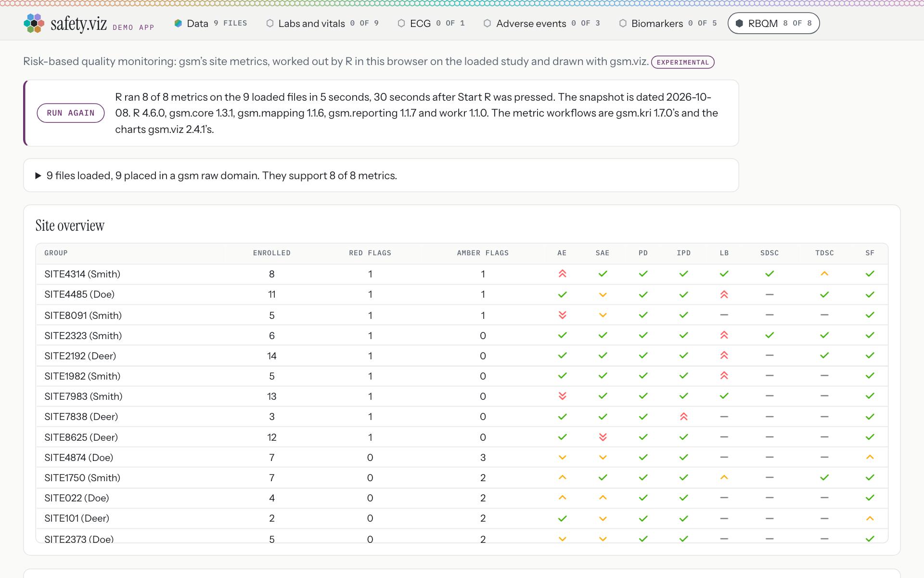This screenshot has height=578, width=924.
Task: Switch to Labs and vitals tab
Action: click(322, 23)
